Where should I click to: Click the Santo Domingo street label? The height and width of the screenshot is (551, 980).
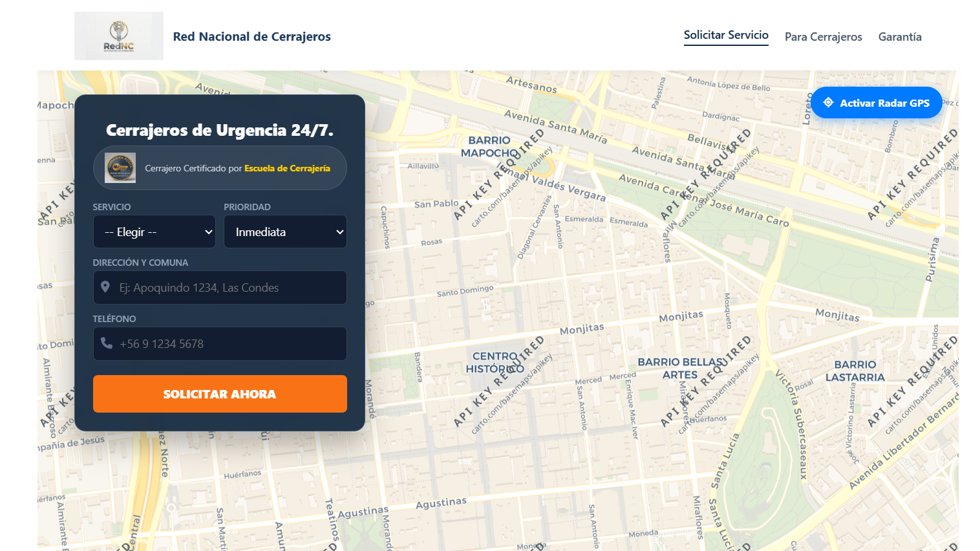465,291
